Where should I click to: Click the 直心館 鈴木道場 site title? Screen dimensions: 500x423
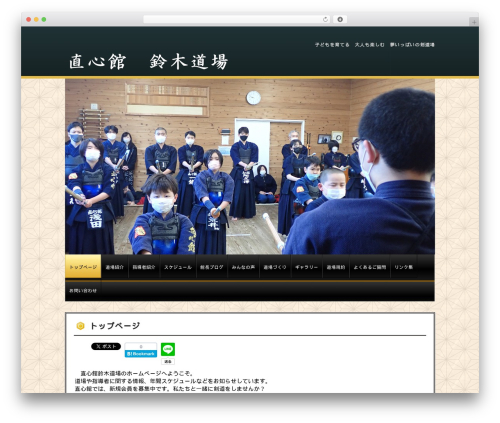coord(149,62)
